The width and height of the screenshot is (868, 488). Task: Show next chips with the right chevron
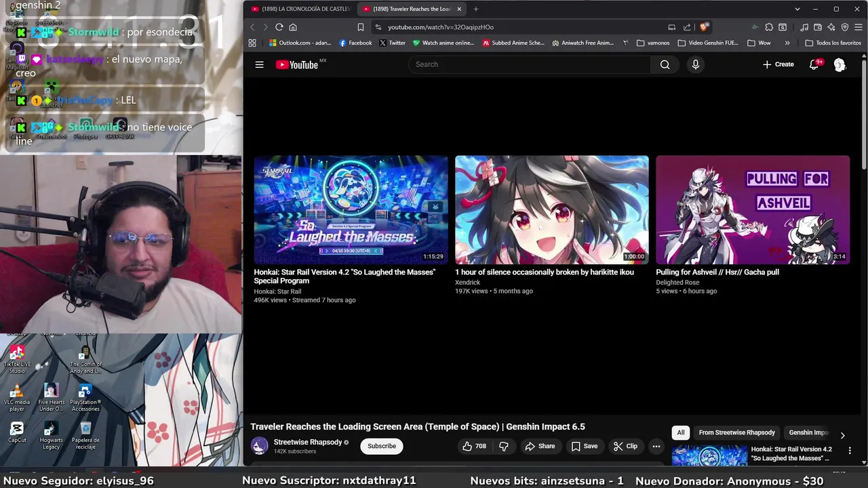click(842, 435)
